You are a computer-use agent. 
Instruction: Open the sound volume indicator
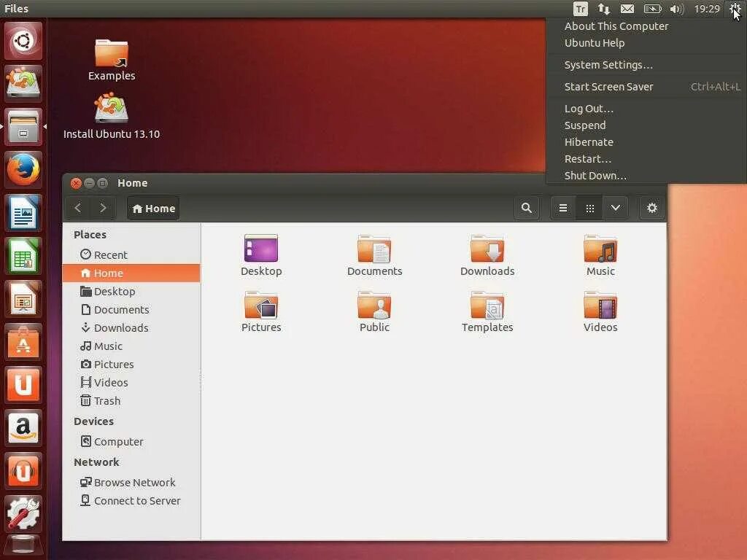tap(676, 9)
